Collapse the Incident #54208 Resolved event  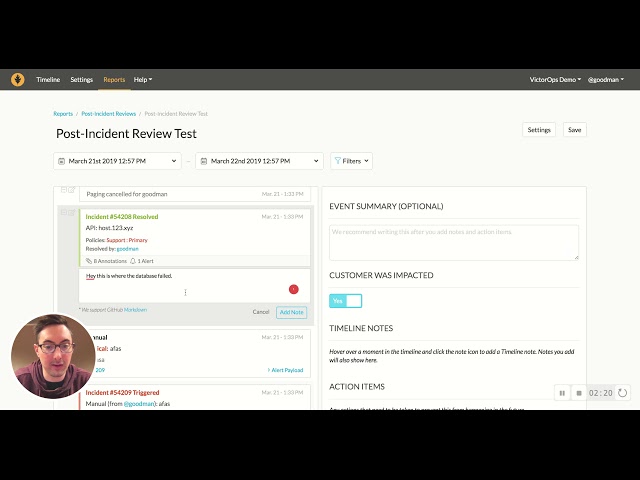click(x=64, y=212)
